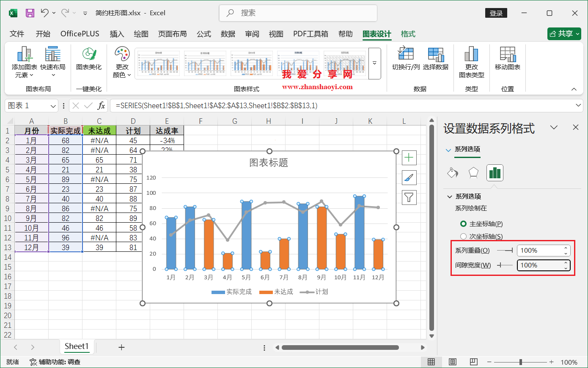Collapse the 系列选项 section in the panel
This screenshot has width=588, height=368.
tap(449, 196)
